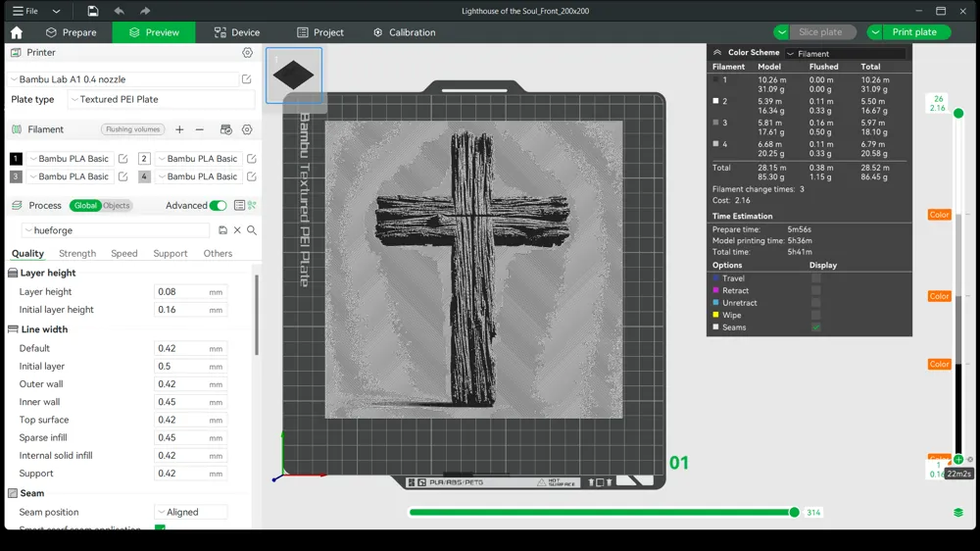Open Printer settings gear icon
This screenshot has width=980, height=551.
pos(248,53)
